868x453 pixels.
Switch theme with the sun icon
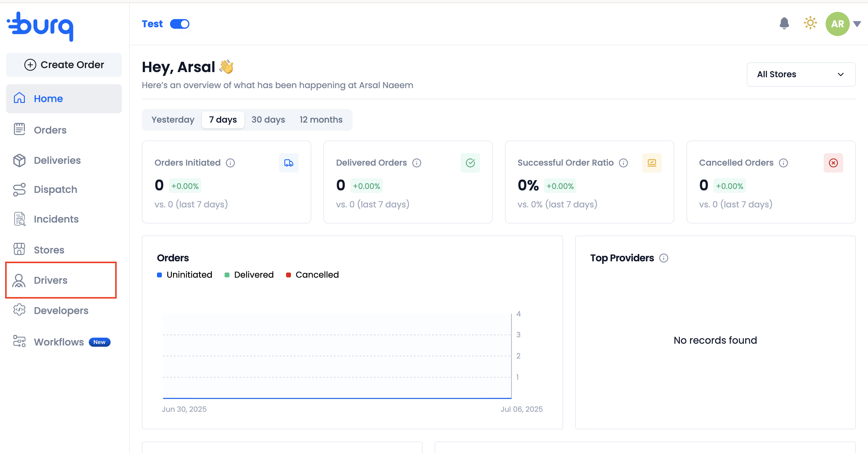pos(810,23)
